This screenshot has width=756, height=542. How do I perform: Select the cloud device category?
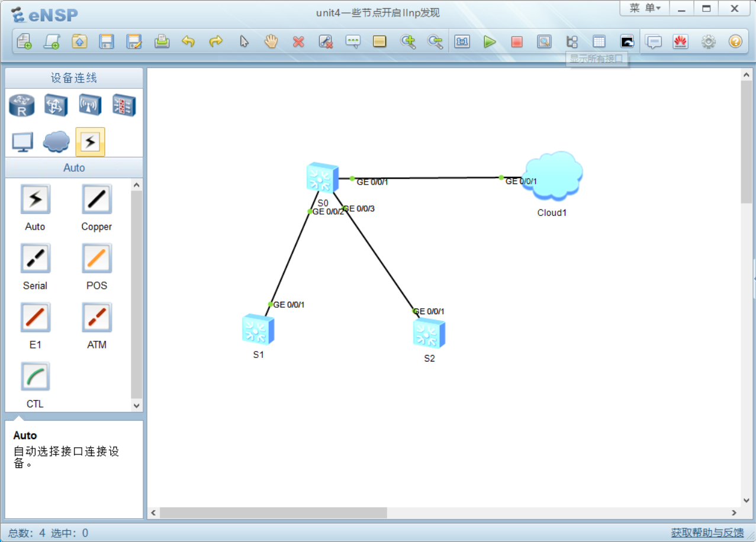point(56,142)
